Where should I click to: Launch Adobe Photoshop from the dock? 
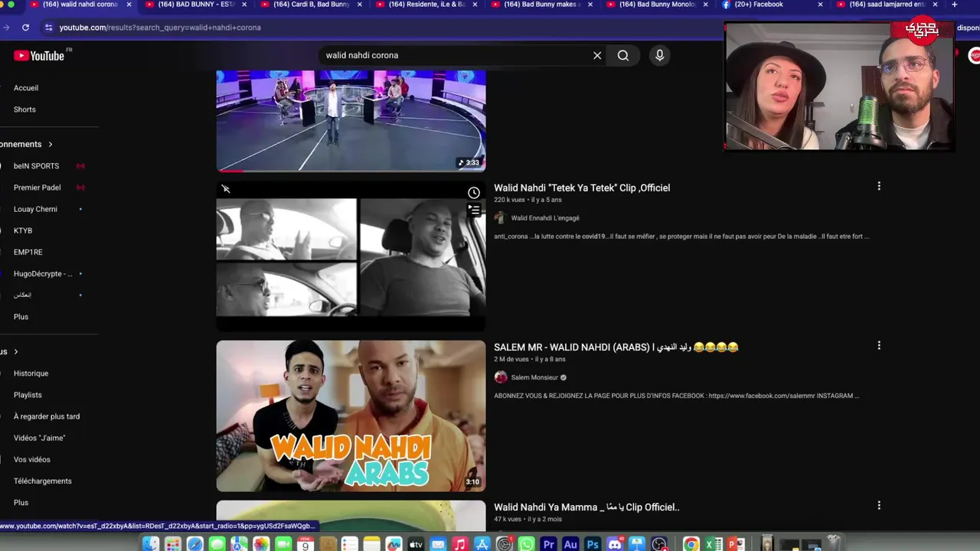593,544
